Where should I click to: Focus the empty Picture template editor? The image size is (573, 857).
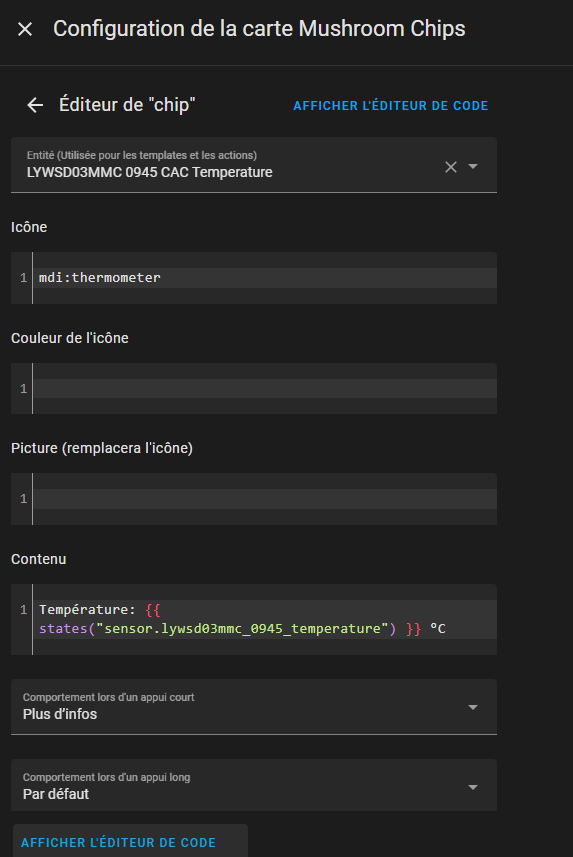tap(265, 499)
